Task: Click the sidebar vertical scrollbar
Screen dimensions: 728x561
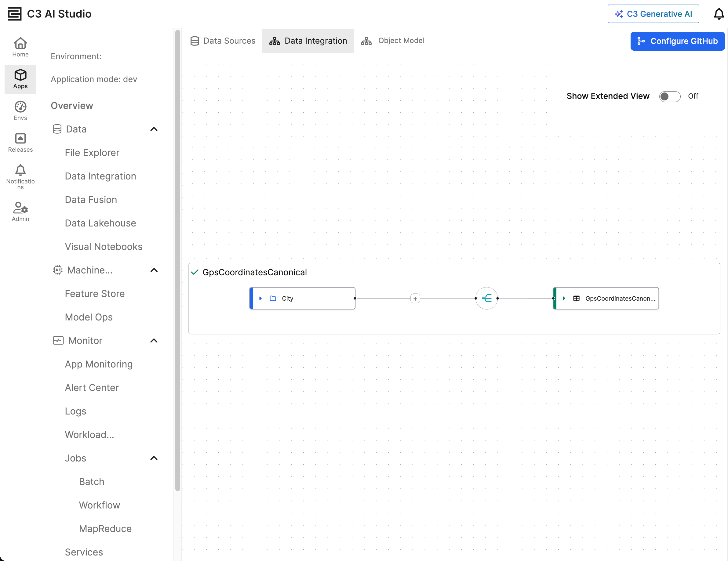Action: 178,260
